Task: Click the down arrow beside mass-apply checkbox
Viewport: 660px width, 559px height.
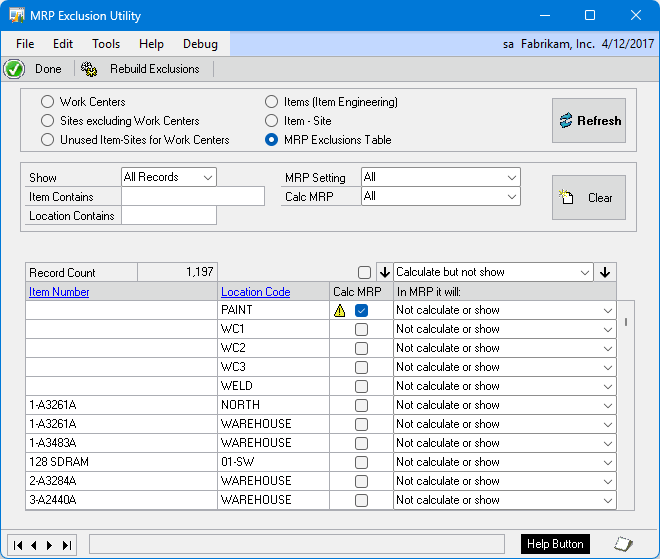Action: coord(384,272)
